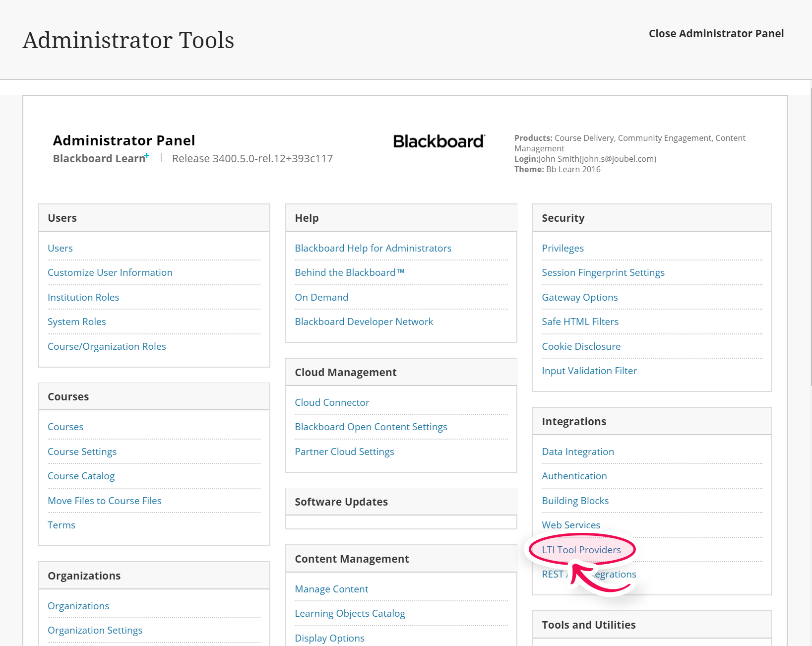Open the On Demand link

click(321, 297)
